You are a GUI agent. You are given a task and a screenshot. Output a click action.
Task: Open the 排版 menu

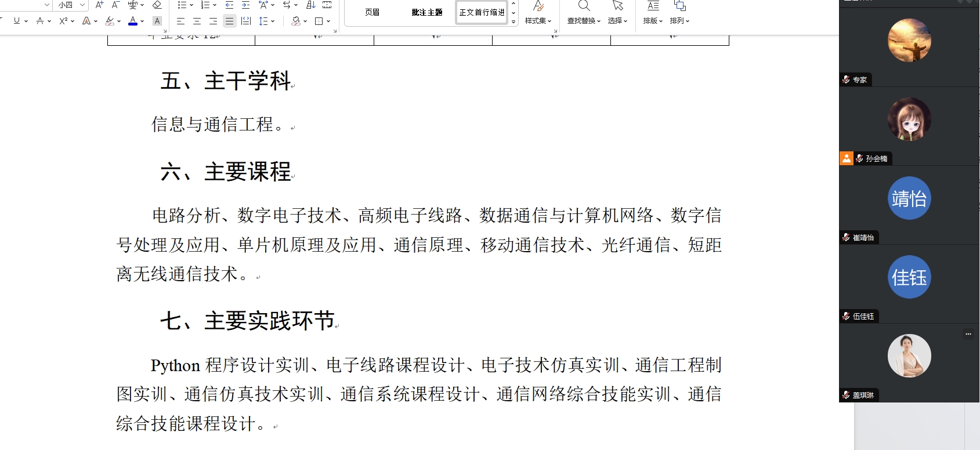tap(653, 13)
